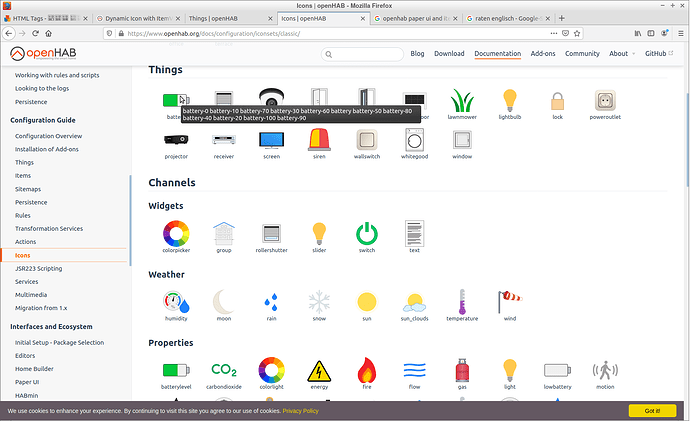Switch to the Dynamic Icon with Item tab
Screen dimensions: 690x421
point(139,18)
